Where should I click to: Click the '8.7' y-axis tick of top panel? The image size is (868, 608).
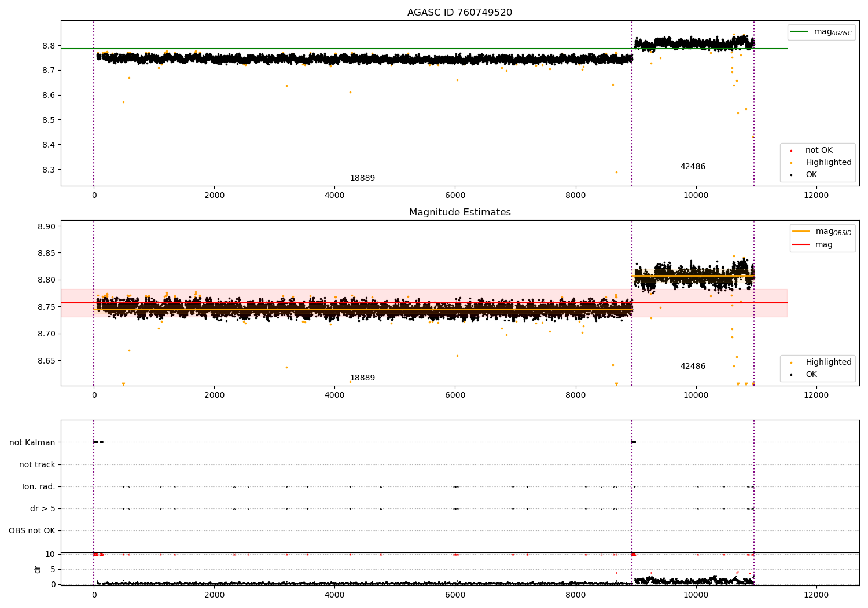pos(49,71)
